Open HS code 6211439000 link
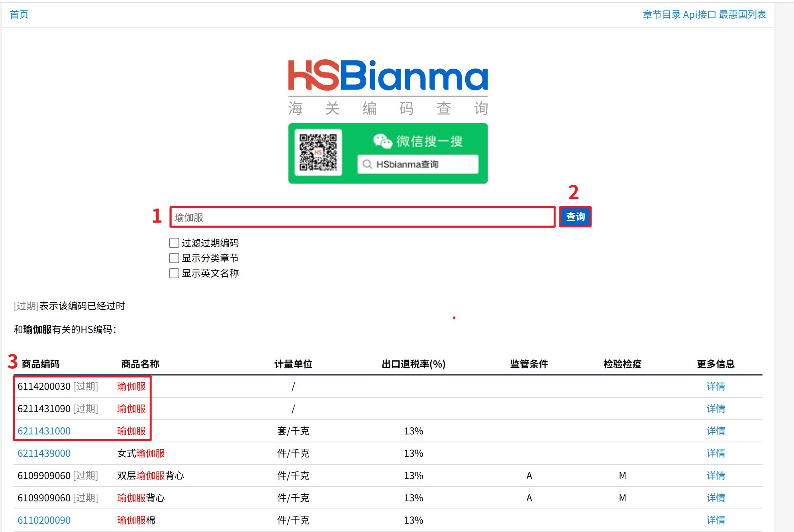The height and width of the screenshot is (532, 794). tap(44, 453)
